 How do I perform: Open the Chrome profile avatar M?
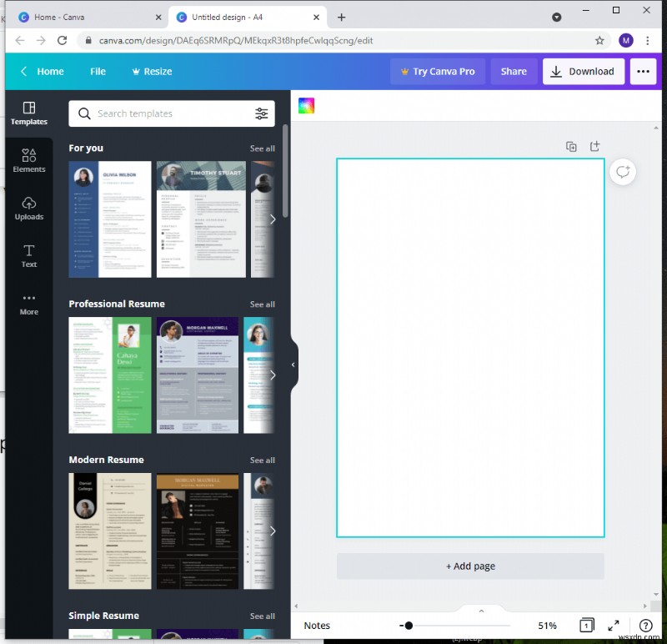click(x=625, y=40)
